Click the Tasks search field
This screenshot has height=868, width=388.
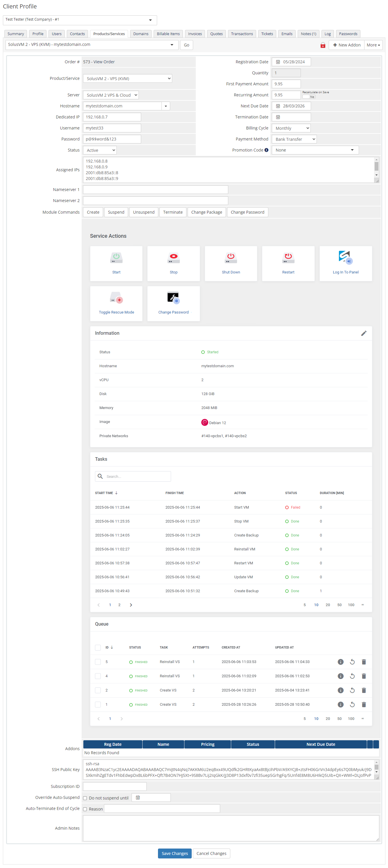point(133,476)
